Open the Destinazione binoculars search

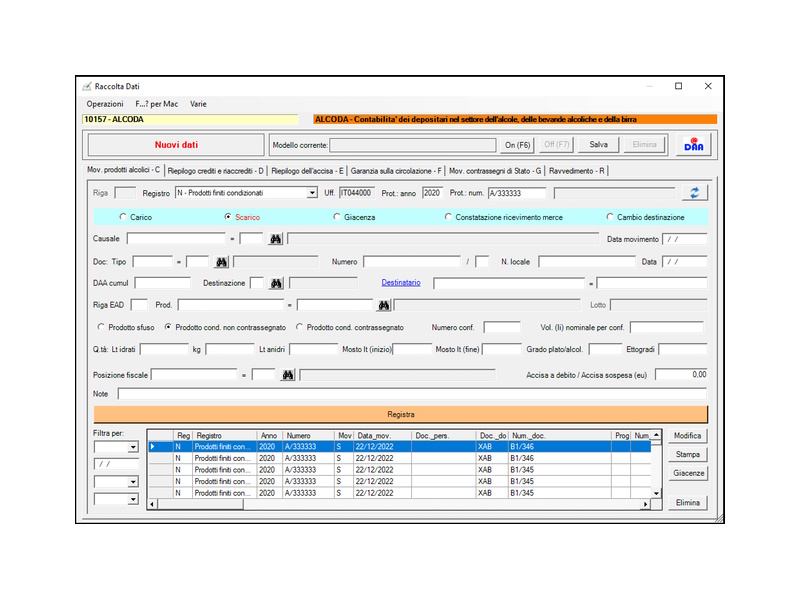point(276,283)
